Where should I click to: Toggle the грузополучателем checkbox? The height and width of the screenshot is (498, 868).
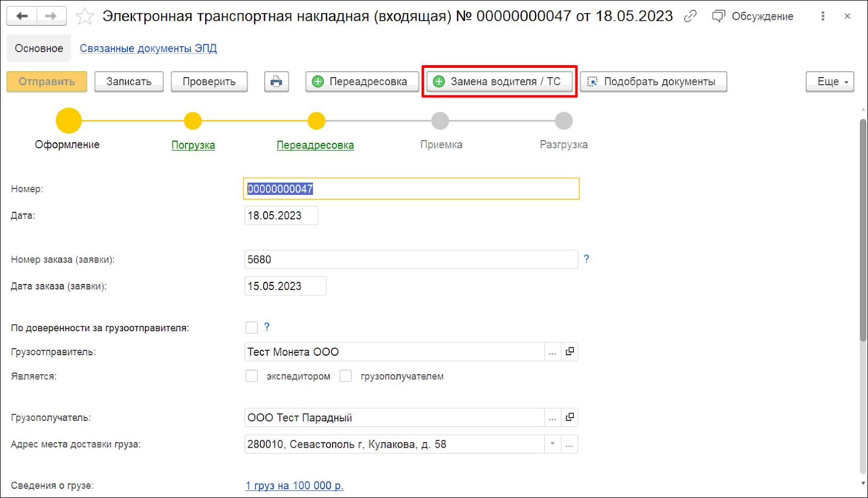(x=346, y=376)
